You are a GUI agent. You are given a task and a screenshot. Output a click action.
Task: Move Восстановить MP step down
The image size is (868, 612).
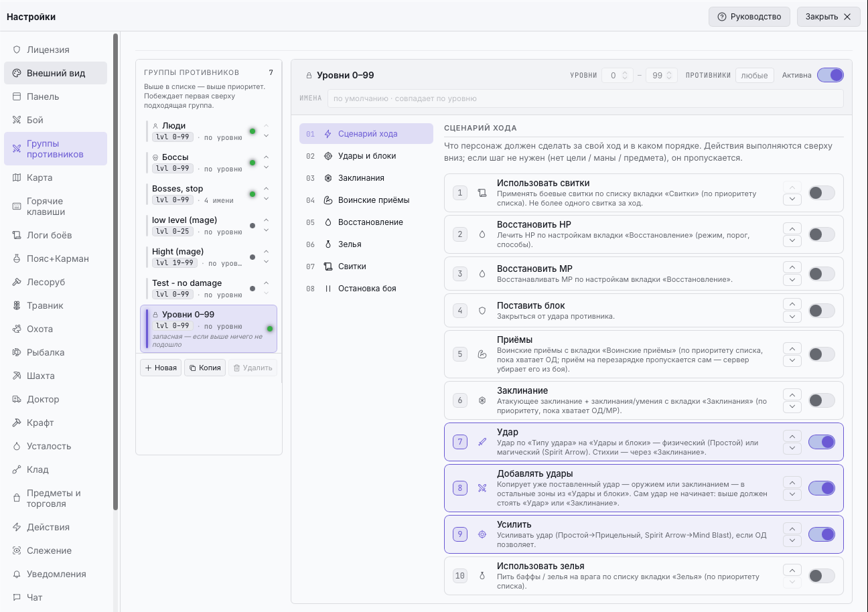[792, 280]
